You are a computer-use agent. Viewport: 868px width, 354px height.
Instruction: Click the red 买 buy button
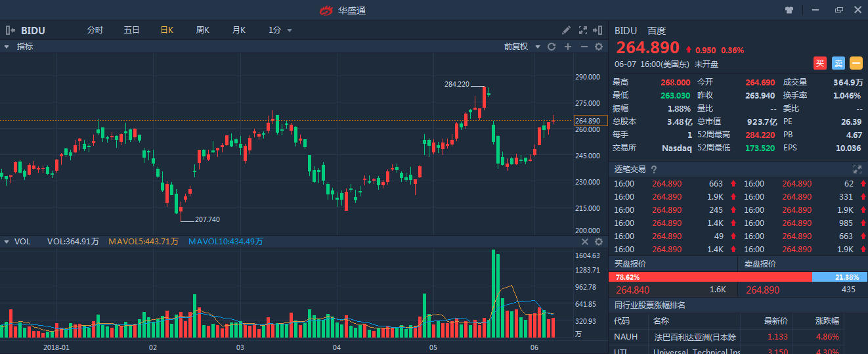point(820,63)
